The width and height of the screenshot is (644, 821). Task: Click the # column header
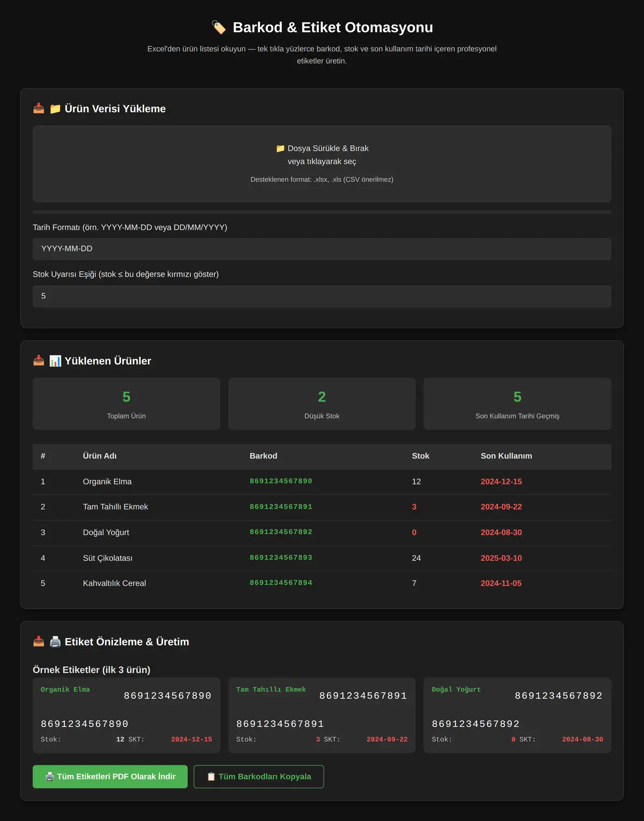click(43, 456)
